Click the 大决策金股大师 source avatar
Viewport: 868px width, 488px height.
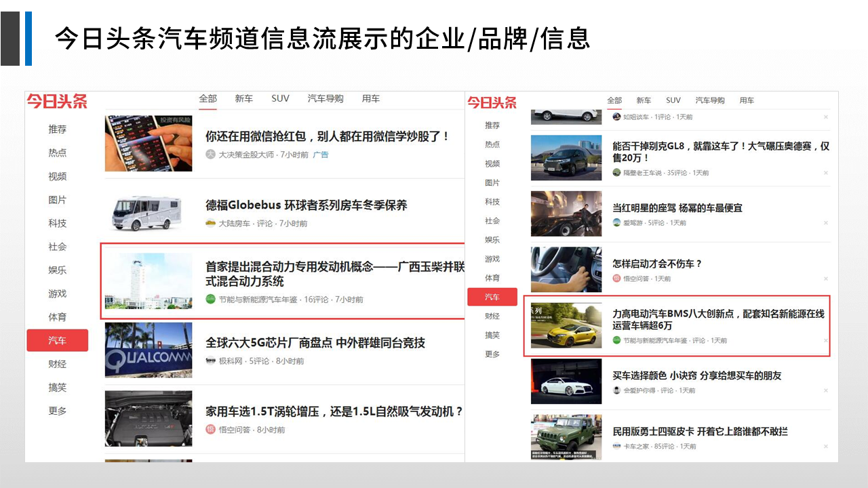click(210, 155)
